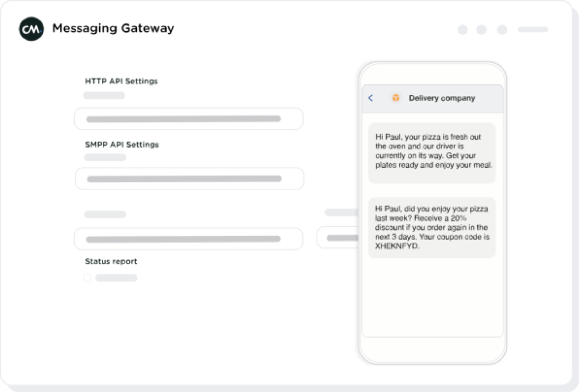This screenshot has height=392, width=579.
Task: Click the orange package icon beside Delivery company
Action: pos(396,98)
